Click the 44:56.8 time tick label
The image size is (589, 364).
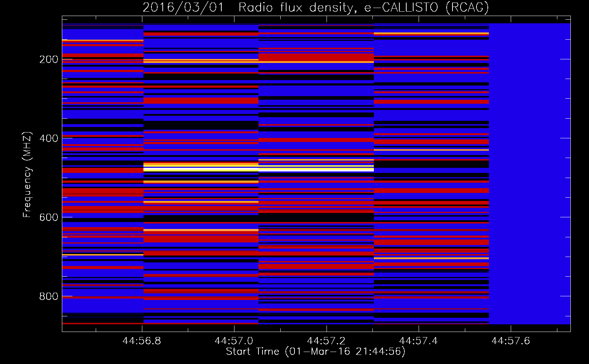coord(142,341)
